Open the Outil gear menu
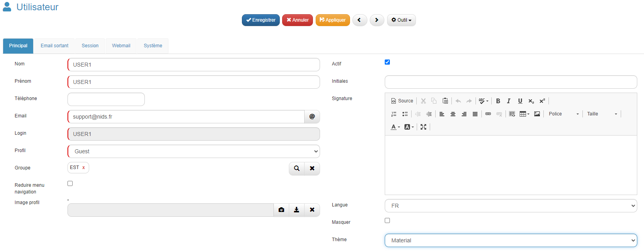This screenshot has width=644, height=251. [x=401, y=20]
